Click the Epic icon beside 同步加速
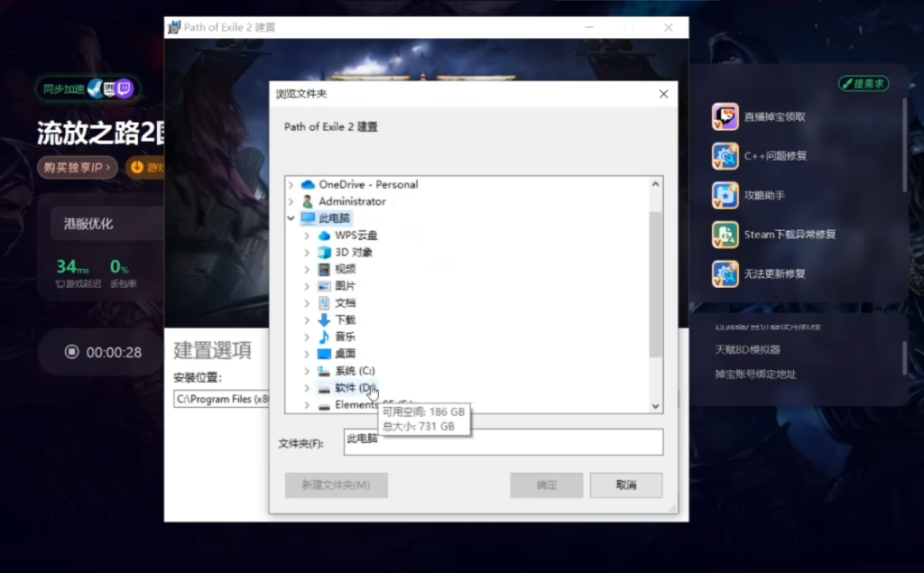Screen dimensions: 924x573 [109, 88]
